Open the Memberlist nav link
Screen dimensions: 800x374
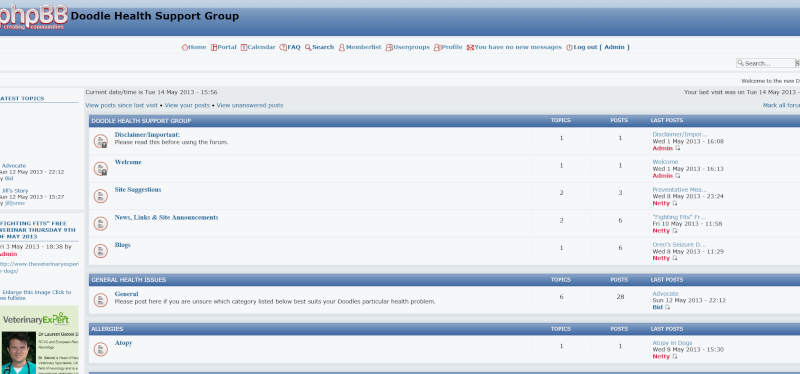click(x=363, y=47)
